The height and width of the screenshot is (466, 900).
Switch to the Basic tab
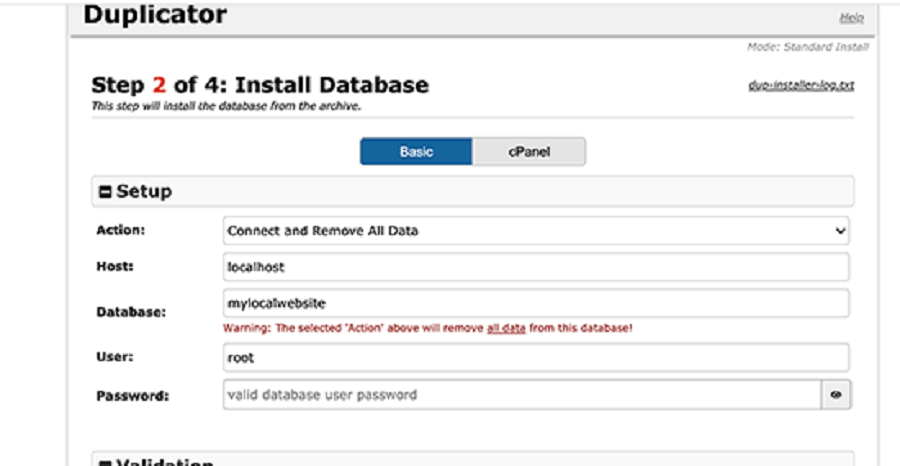pyautogui.click(x=416, y=152)
